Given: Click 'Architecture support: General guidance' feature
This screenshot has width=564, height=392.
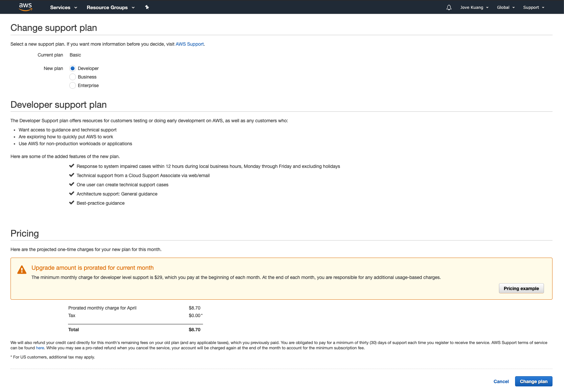Looking at the screenshot, I should [117, 194].
